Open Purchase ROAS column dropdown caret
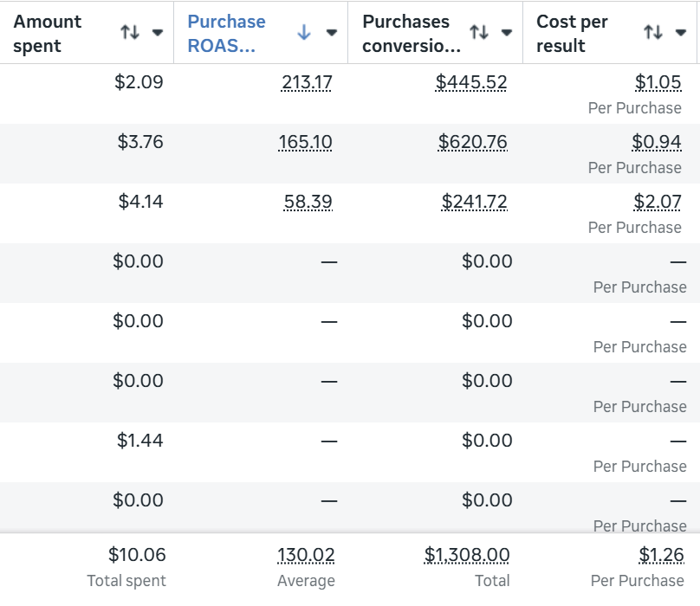 (x=331, y=33)
